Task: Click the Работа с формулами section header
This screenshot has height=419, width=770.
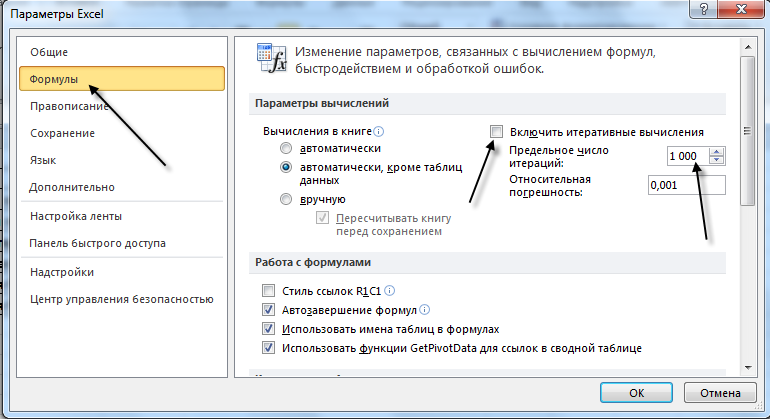Action: point(487,262)
